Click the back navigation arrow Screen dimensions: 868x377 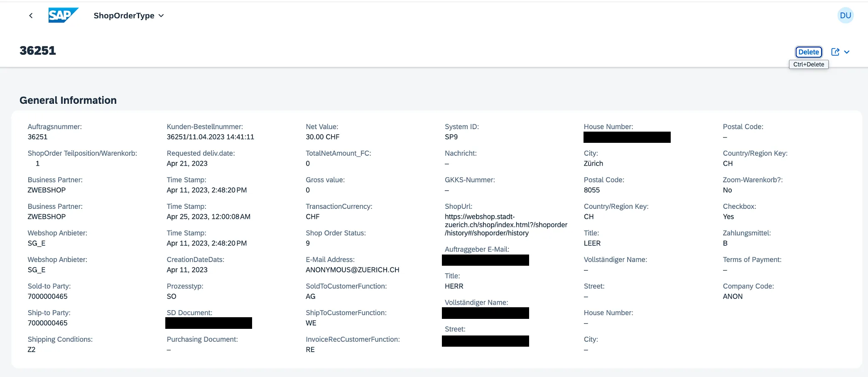[x=31, y=16]
